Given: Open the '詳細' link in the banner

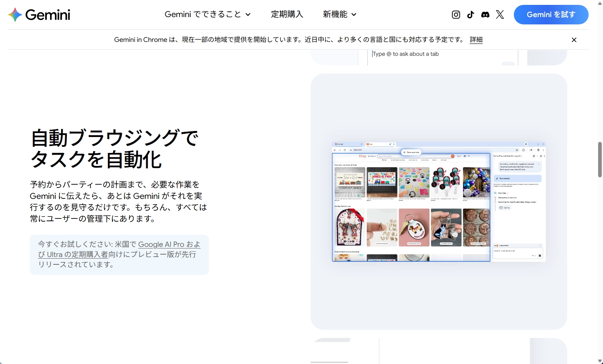Looking at the screenshot, I should pos(476,39).
